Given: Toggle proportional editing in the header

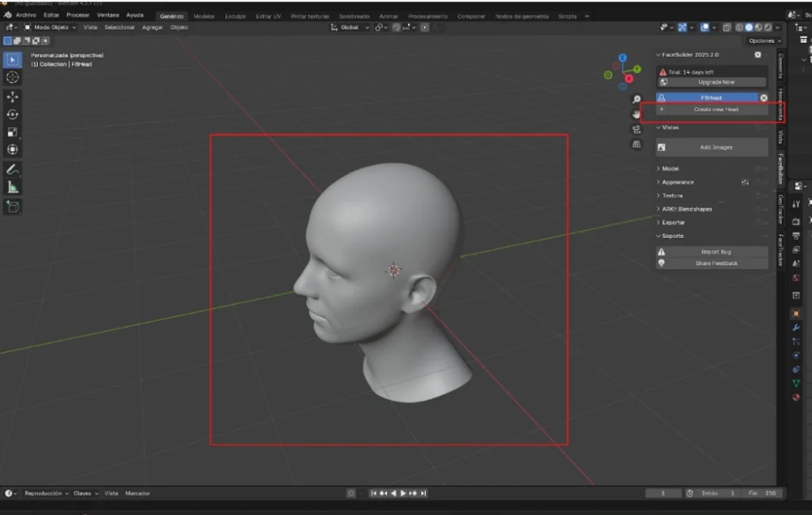Looking at the screenshot, I should [x=424, y=27].
